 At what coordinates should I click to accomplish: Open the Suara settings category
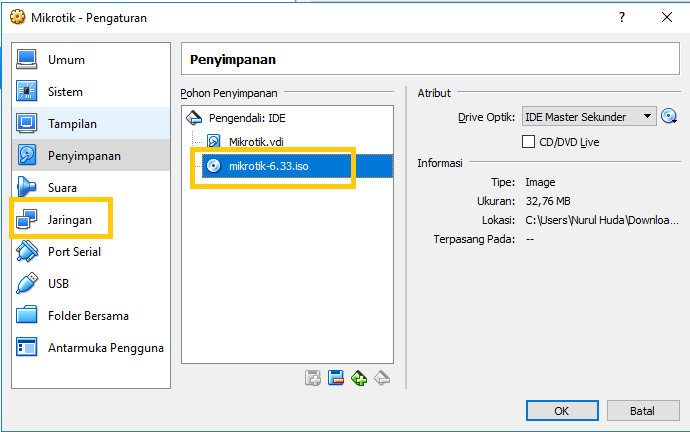(x=91, y=188)
